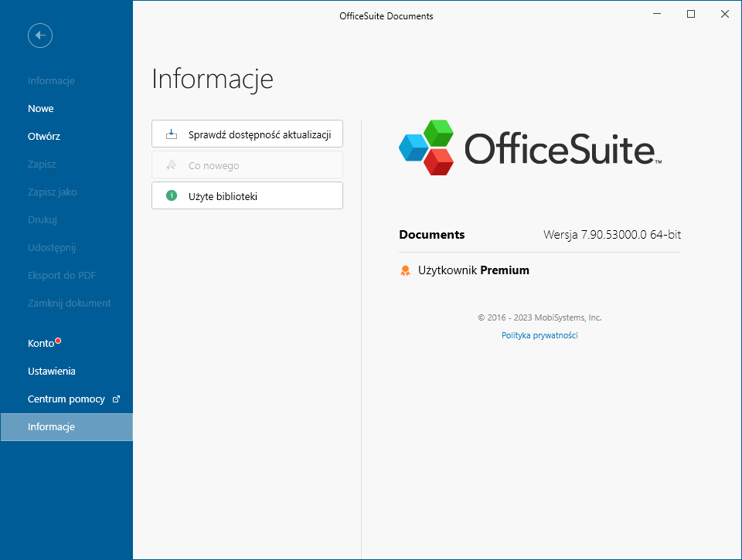
Task: Click the external link icon beside Centrum pomocy
Action: [116, 399]
